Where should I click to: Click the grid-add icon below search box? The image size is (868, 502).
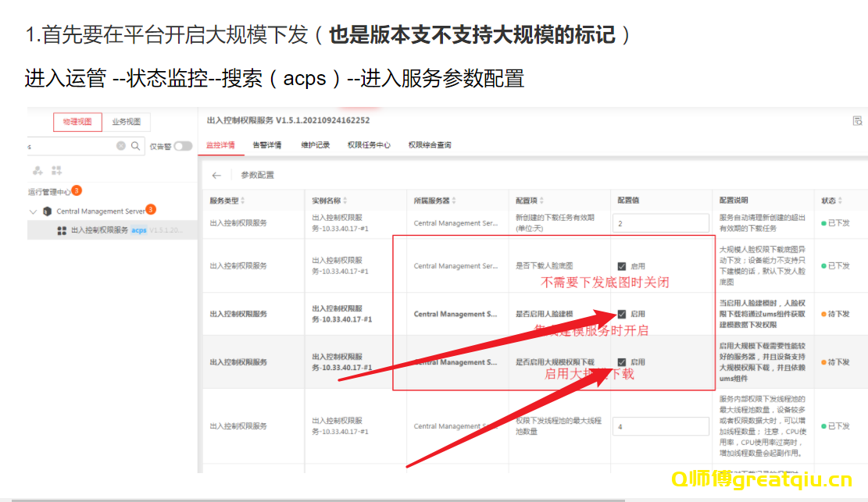pyautogui.click(x=56, y=170)
